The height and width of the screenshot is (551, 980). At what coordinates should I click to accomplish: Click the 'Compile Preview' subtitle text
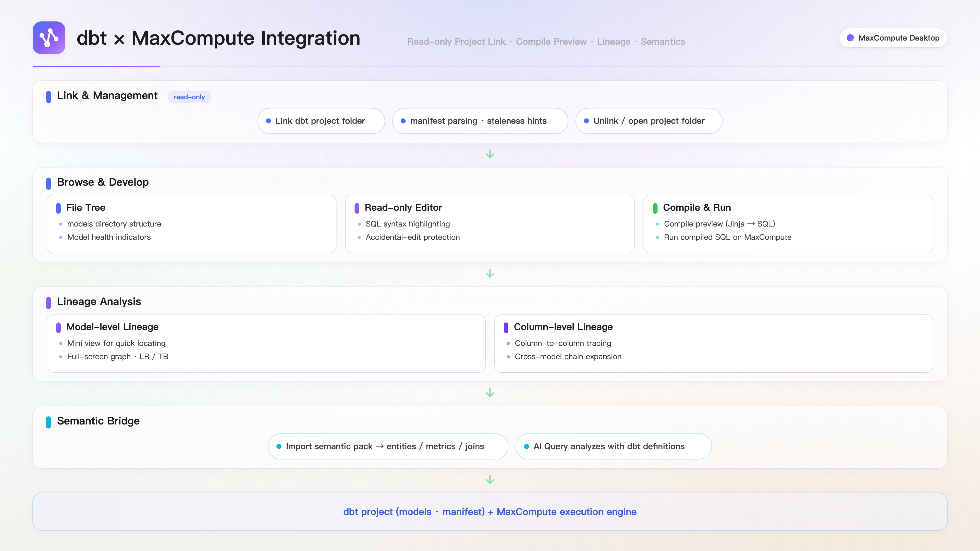551,41
